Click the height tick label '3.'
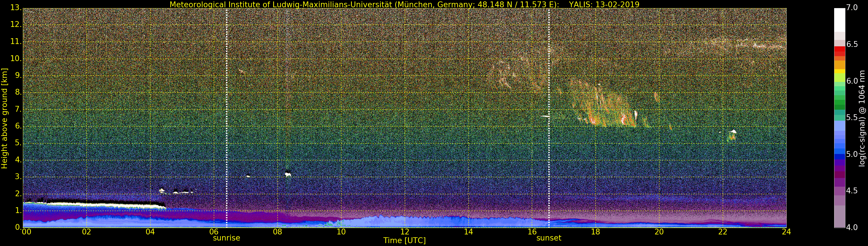Image resolution: width=868 pixels, height=246 pixels. coord(18,177)
